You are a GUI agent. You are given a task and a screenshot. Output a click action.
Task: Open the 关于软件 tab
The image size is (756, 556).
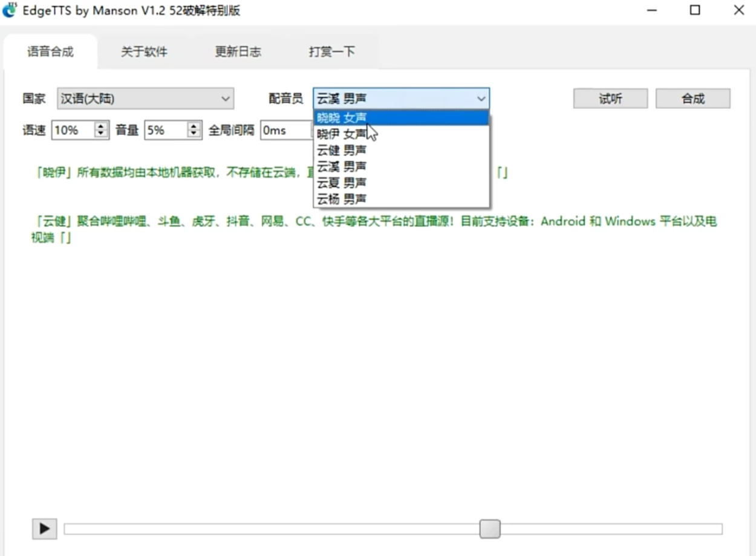(x=144, y=52)
